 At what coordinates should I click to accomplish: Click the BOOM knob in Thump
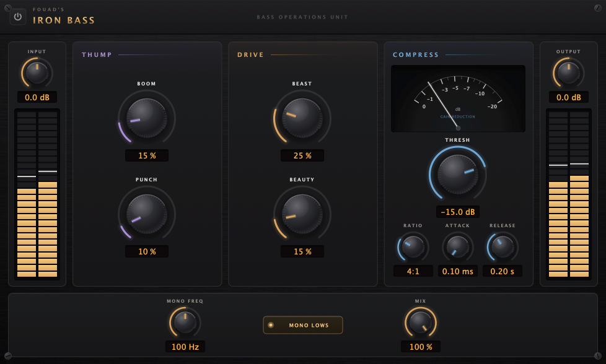146,118
